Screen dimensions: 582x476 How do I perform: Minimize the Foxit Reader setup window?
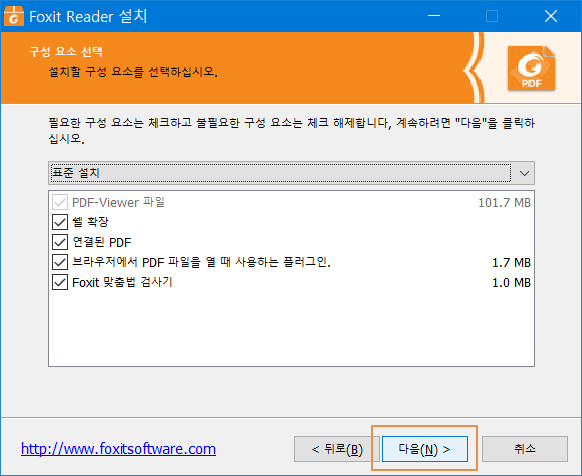[x=434, y=16]
